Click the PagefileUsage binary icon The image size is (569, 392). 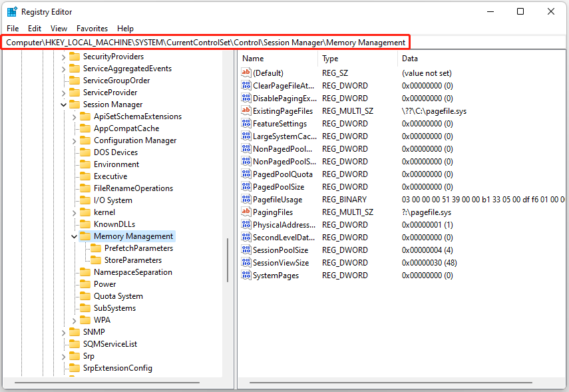pos(246,199)
